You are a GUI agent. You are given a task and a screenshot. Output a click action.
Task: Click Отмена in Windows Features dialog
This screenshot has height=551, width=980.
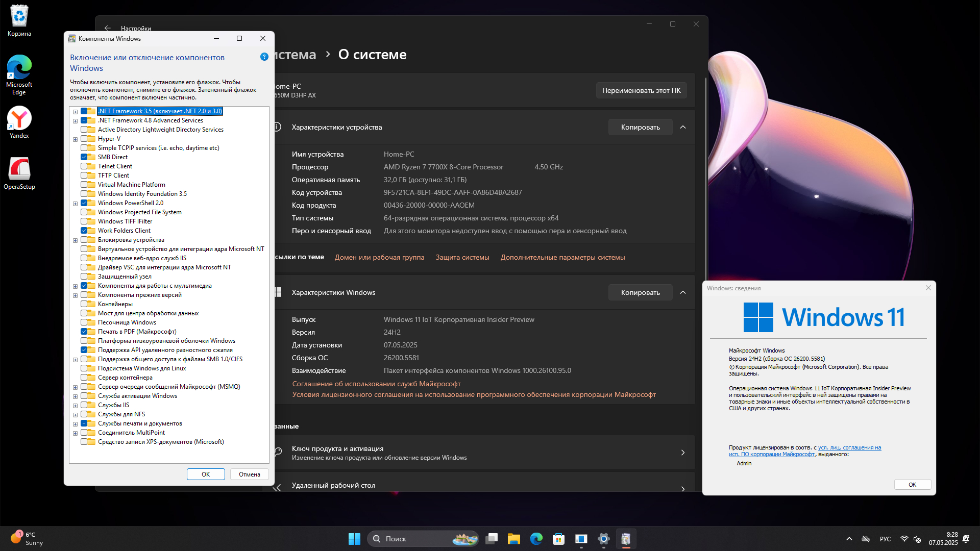250,474
